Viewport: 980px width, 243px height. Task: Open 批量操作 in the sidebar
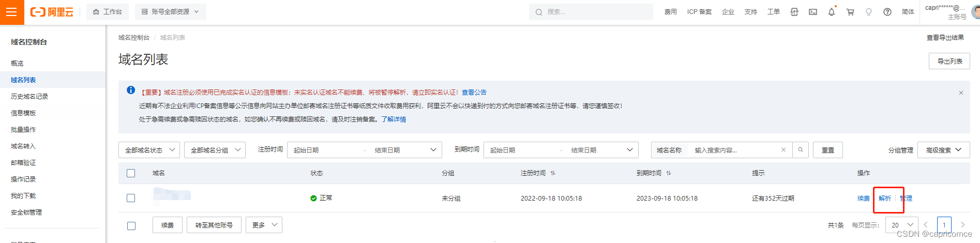23,129
